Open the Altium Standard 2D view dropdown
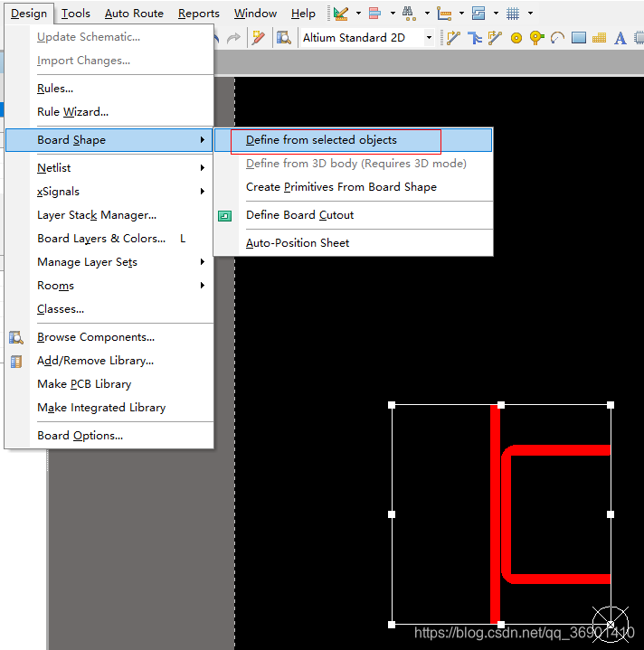 click(x=429, y=38)
